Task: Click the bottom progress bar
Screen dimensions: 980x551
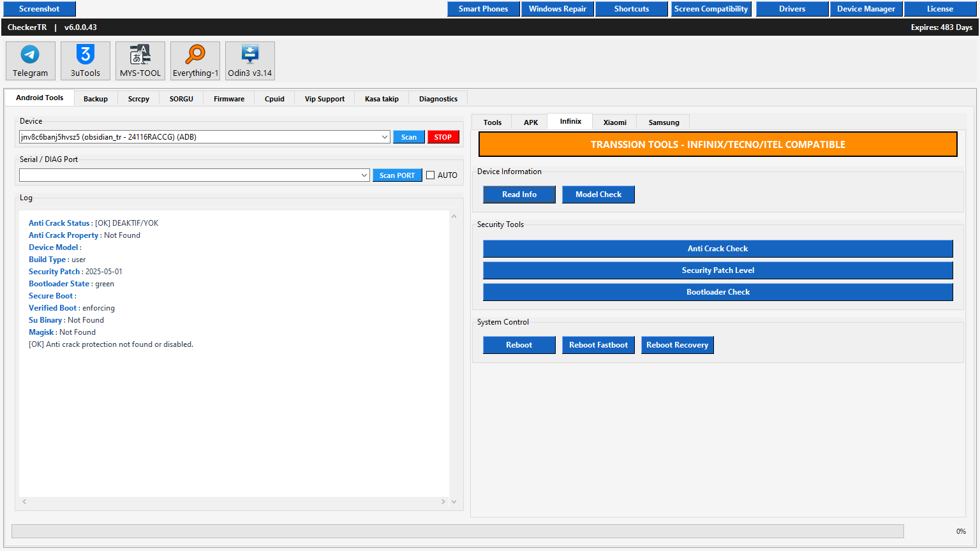Action: (457, 531)
